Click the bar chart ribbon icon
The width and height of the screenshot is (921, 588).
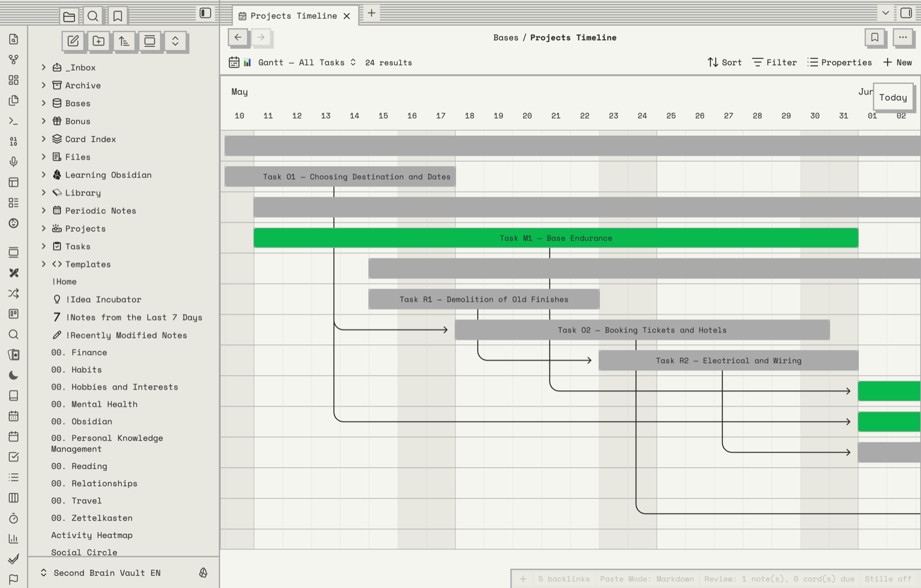click(x=14, y=539)
